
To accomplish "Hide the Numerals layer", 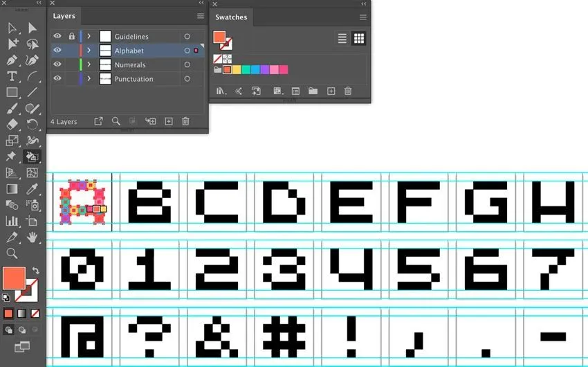I will tap(57, 64).
